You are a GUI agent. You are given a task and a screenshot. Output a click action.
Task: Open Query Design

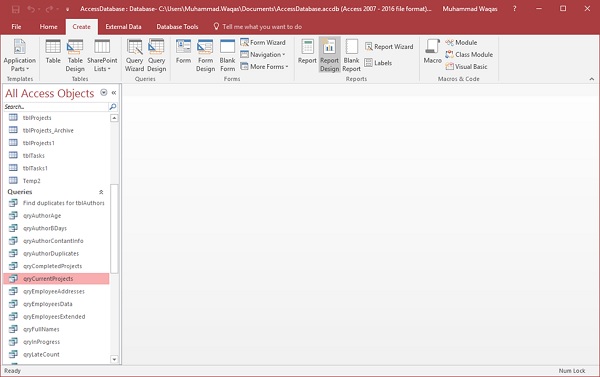click(x=157, y=55)
